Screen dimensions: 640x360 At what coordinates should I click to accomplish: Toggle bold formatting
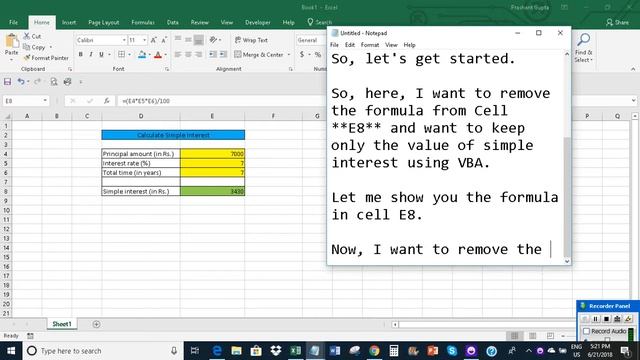pyautogui.click(x=80, y=54)
